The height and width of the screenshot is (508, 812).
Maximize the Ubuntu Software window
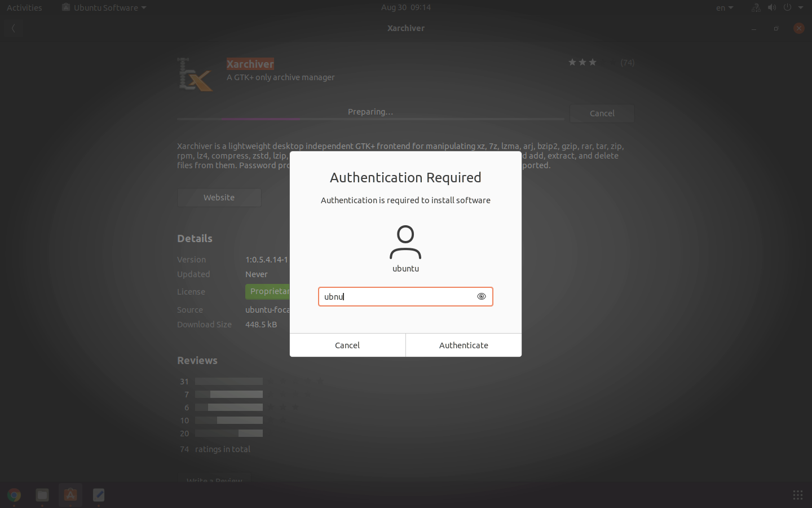click(776, 28)
